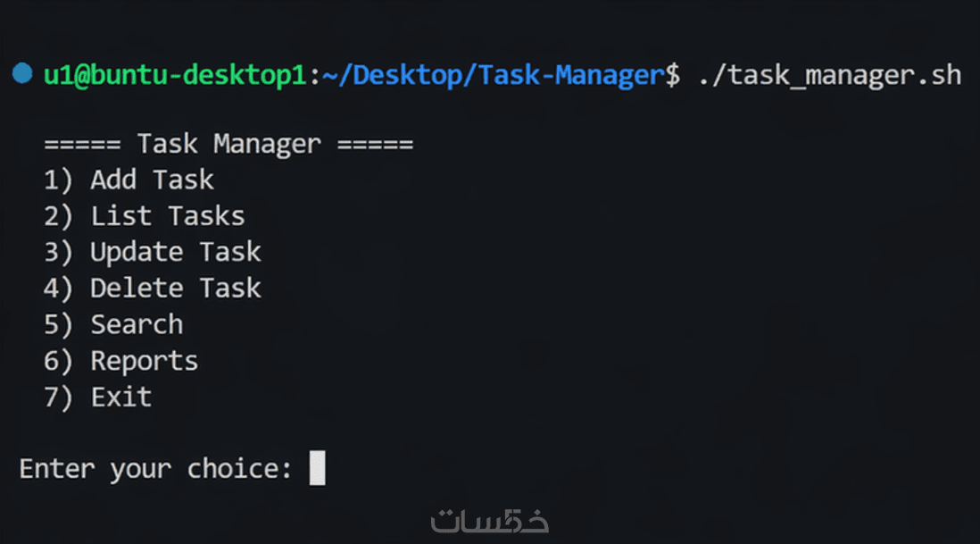Viewport: 980px width, 544px height.
Task: Click the equals signs right of Task Manager
Action: tap(375, 144)
